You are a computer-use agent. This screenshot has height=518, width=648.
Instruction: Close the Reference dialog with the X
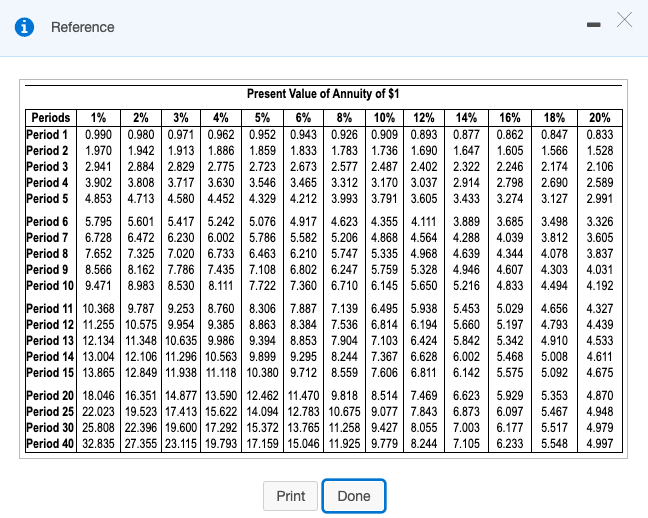pyautogui.click(x=624, y=19)
